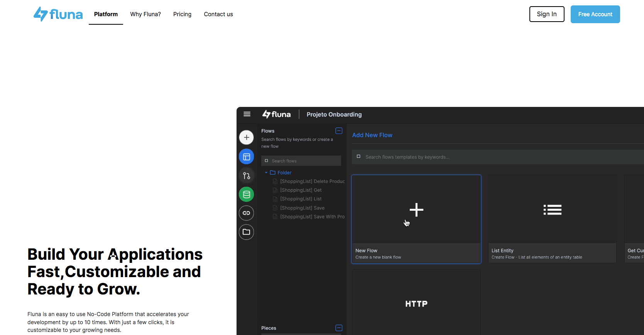Go to the Pricing page
644x335 pixels.
pyautogui.click(x=182, y=14)
